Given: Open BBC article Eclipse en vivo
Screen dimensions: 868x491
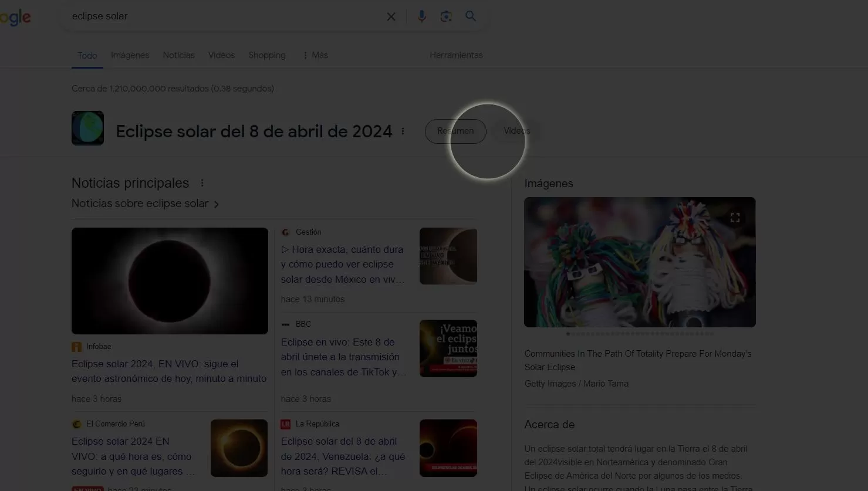Looking at the screenshot, I should [343, 357].
